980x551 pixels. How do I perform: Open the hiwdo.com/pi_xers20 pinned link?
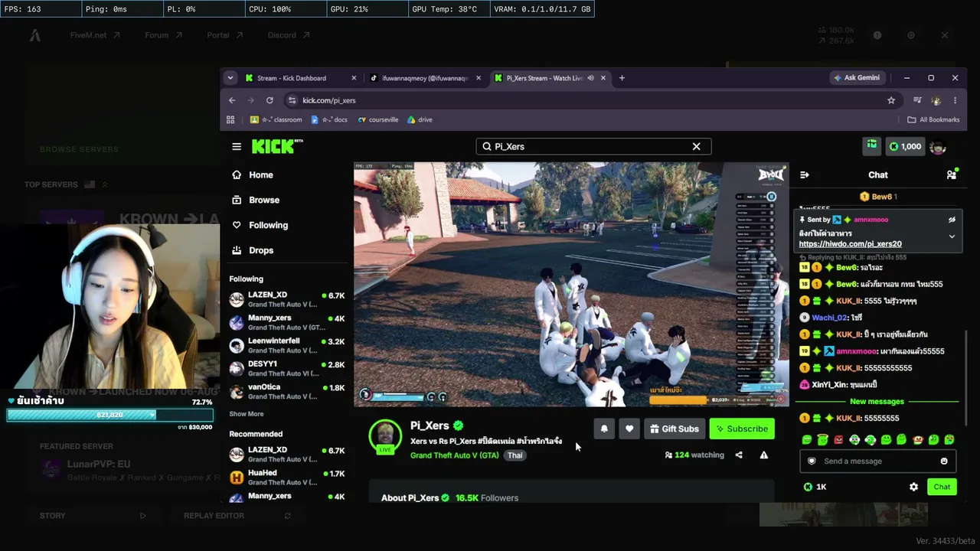pos(850,244)
